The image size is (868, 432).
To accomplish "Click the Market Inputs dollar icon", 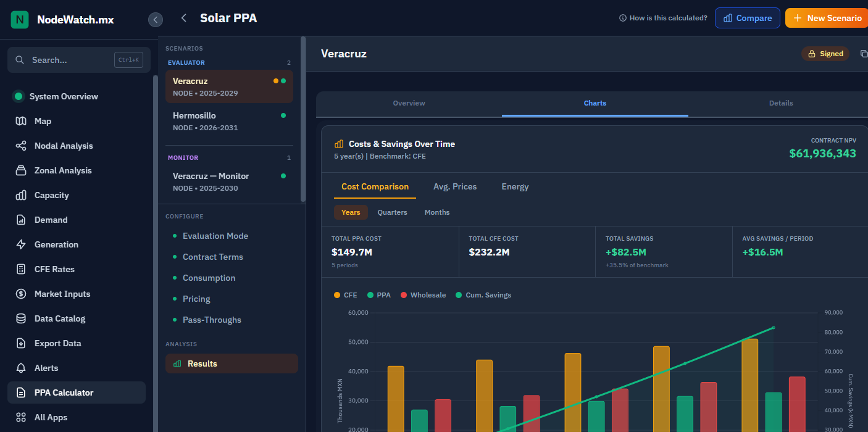I will pyautogui.click(x=21, y=294).
